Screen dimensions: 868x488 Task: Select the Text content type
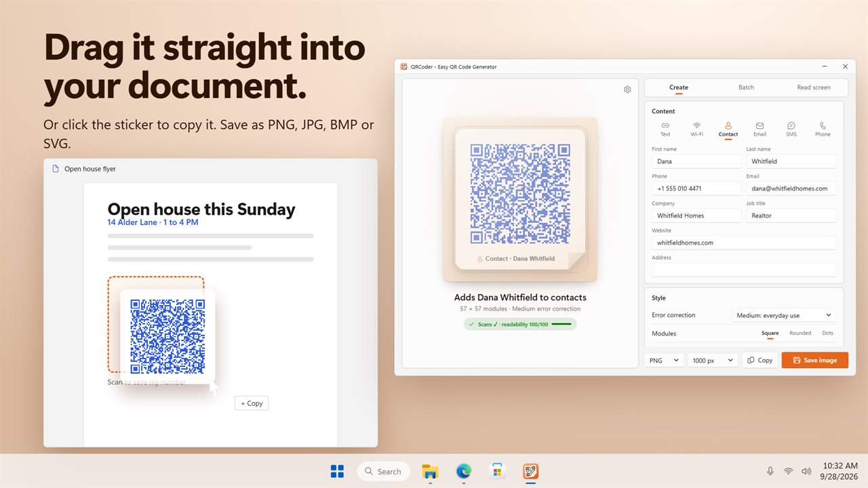point(665,129)
